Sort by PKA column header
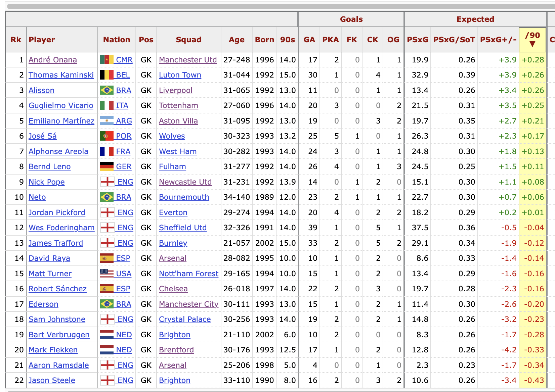This screenshot has height=392, width=555. 331,40
